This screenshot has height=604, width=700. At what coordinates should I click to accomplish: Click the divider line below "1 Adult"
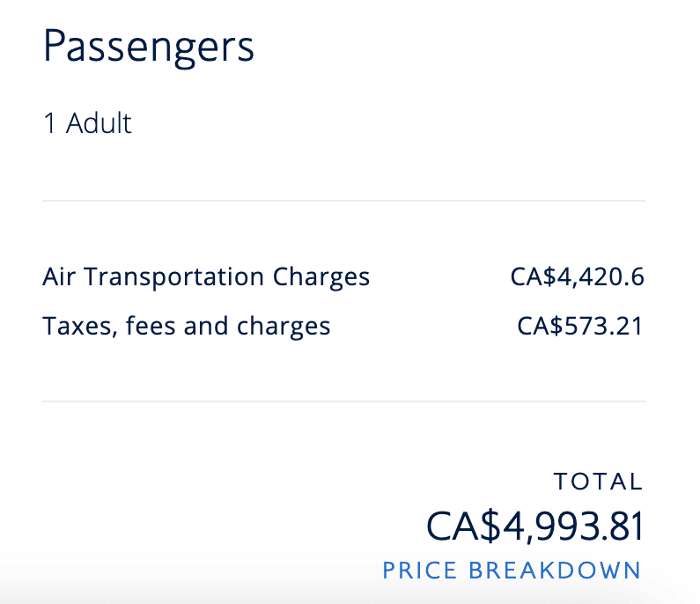[343, 201]
